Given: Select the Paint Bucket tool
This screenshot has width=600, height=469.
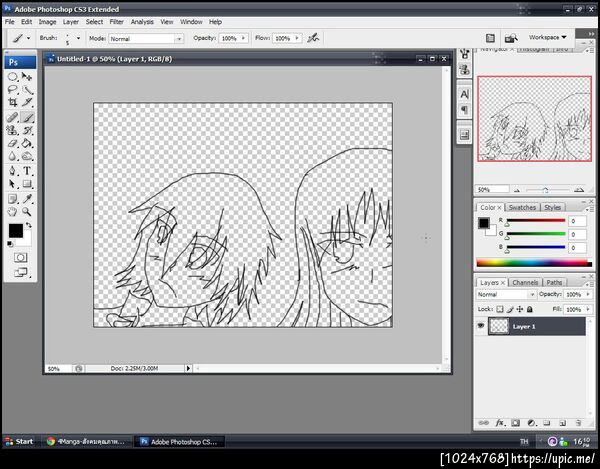Looking at the screenshot, I should pyautogui.click(x=27, y=143).
